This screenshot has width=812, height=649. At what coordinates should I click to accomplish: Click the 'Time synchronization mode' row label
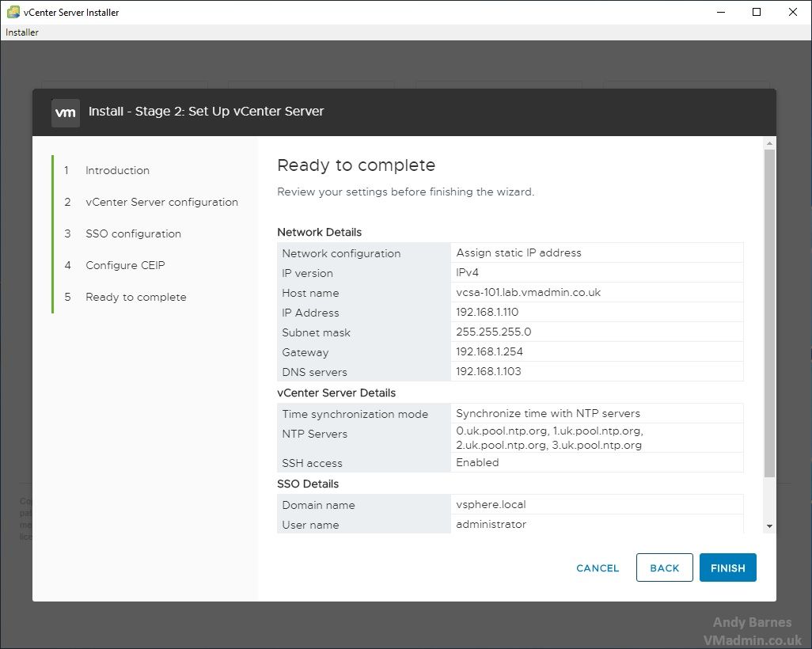[x=355, y=414]
